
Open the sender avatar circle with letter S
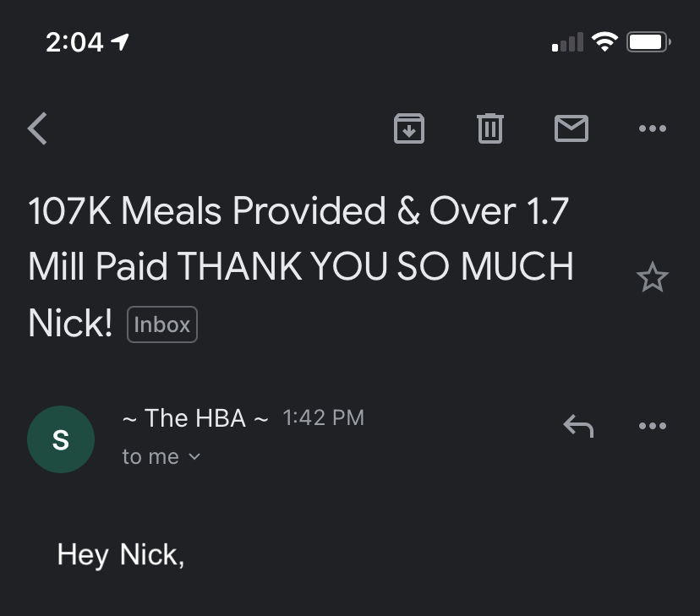pyautogui.click(x=61, y=439)
